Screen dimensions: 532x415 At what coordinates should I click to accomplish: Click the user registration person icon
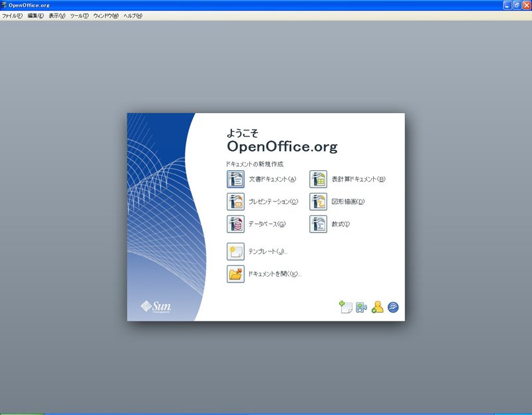tap(377, 307)
